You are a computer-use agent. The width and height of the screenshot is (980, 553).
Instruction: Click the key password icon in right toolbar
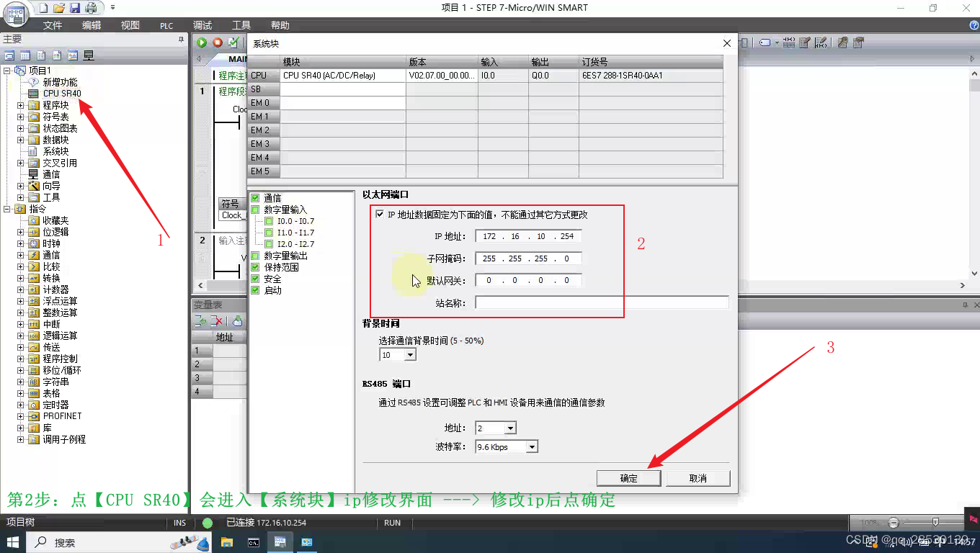(x=842, y=43)
